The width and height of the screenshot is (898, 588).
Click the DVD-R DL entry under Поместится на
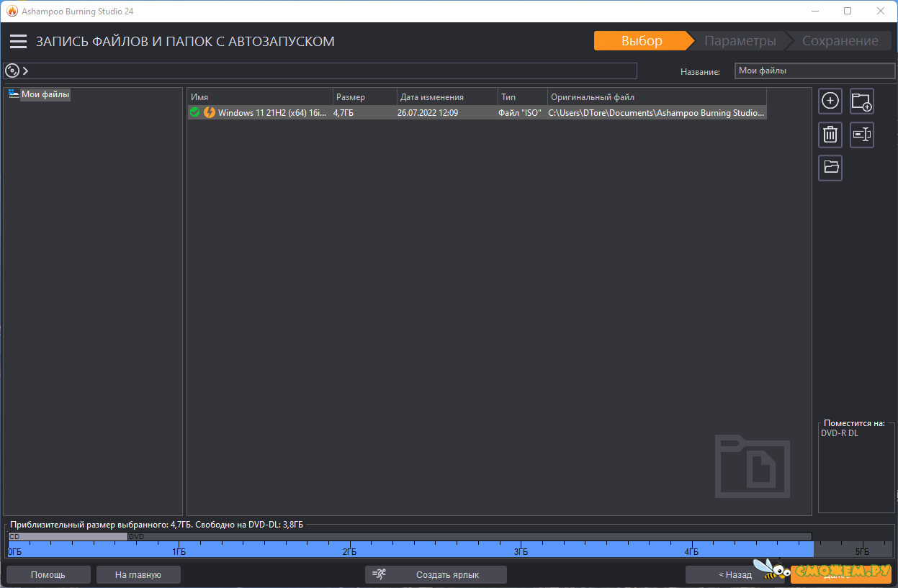840,433
